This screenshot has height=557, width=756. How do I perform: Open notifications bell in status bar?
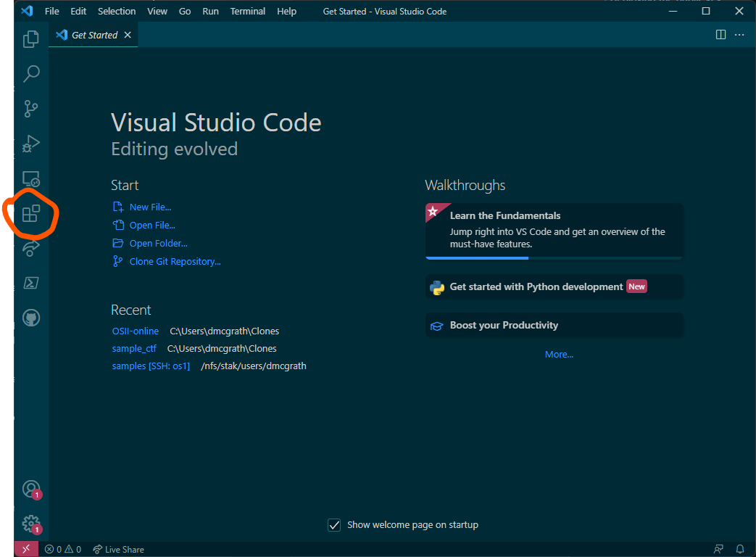point(739,549)
